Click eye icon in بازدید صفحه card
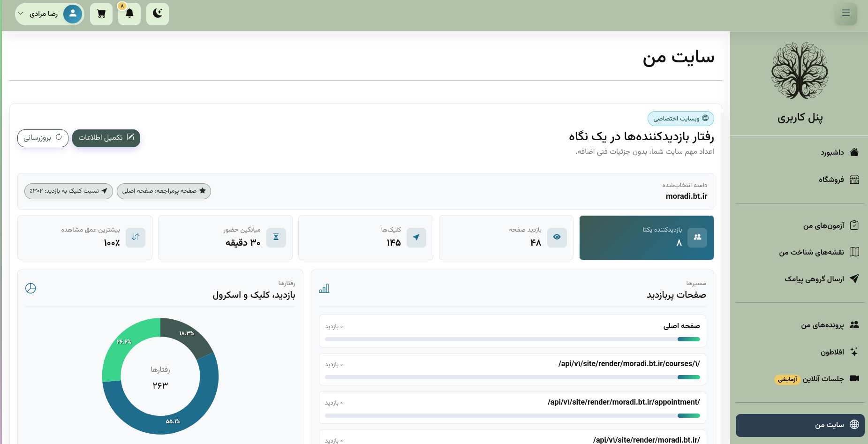Image resolution: width=868 pixels, height=444 pixels. point(557,237)
